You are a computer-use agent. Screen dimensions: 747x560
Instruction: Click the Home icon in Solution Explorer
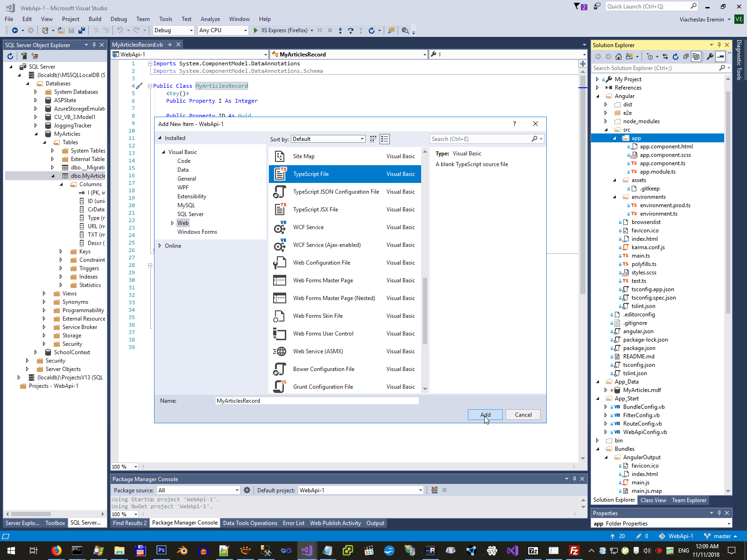(x=619, y=56)
